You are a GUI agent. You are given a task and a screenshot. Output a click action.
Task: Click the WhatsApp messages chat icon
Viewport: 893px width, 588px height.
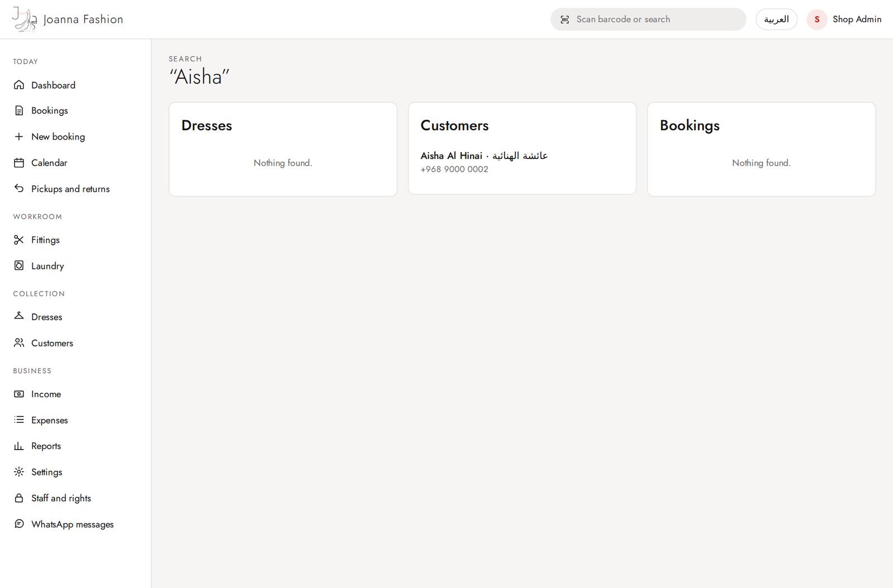coord(19,524)
